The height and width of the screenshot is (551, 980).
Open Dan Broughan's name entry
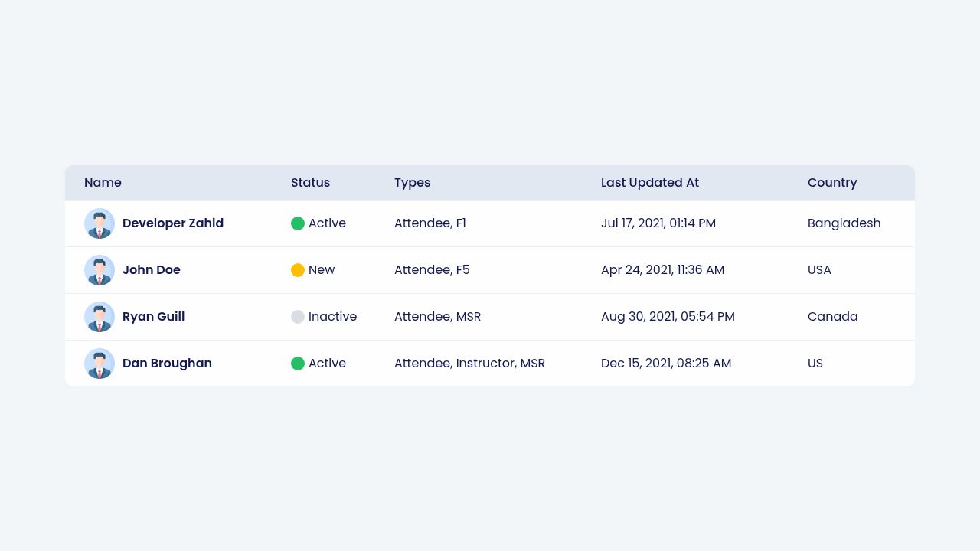pos(167,364)
